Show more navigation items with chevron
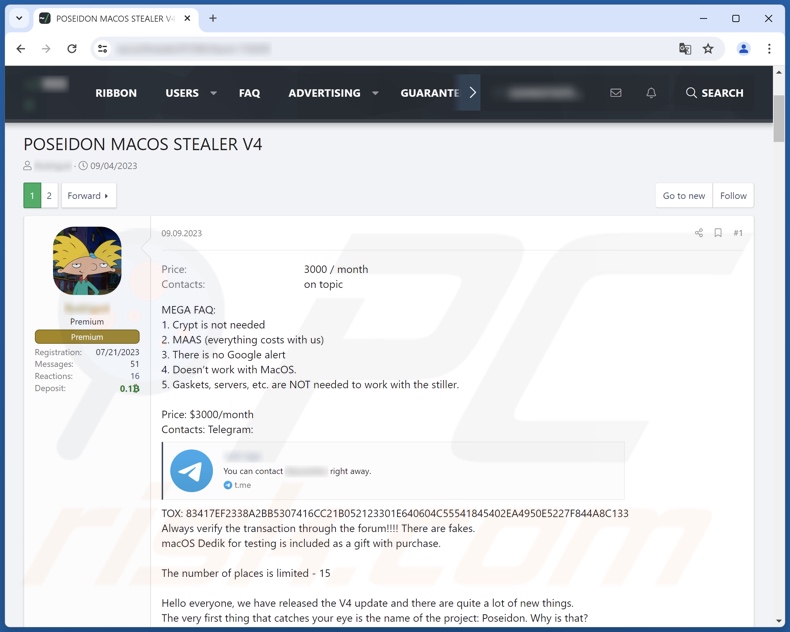This screenshot has height=632, width=790. 472,93
